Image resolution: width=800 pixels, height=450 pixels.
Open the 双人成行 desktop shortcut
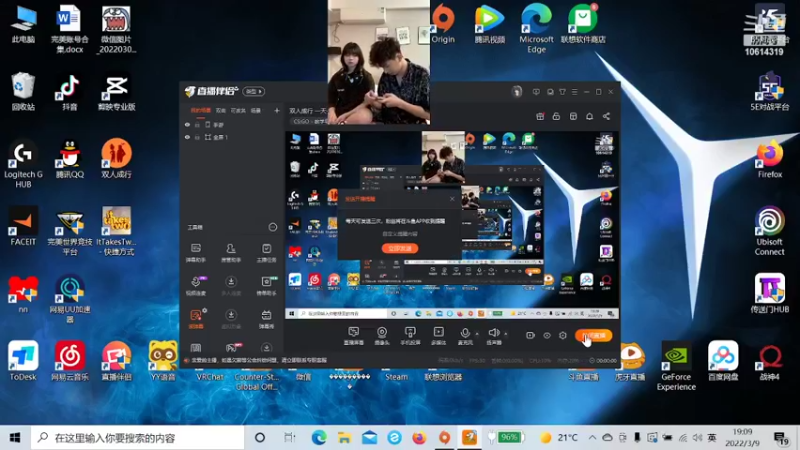(116, 159)
